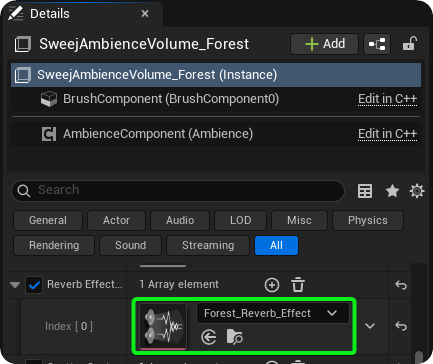Screen dimensions: 433x364
Task: Open Index 0 element options chevron
Action: (370, 326)
